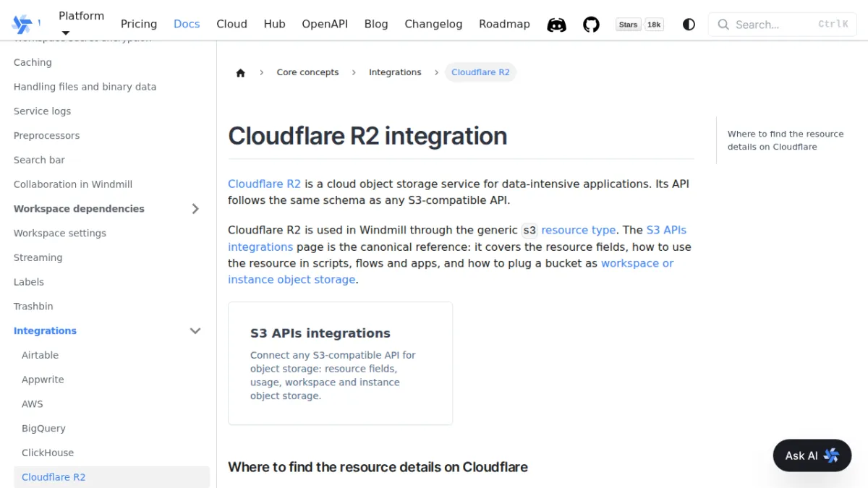The width and height of the screenshot is (868, 488).
Task: Focus the Search input field
Action: [783, 25]
